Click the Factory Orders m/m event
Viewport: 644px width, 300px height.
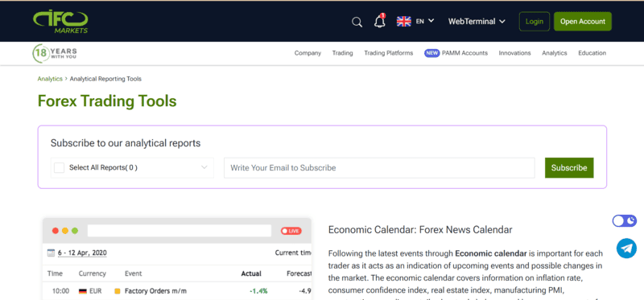pyautogui.click(x=155, y=291)
